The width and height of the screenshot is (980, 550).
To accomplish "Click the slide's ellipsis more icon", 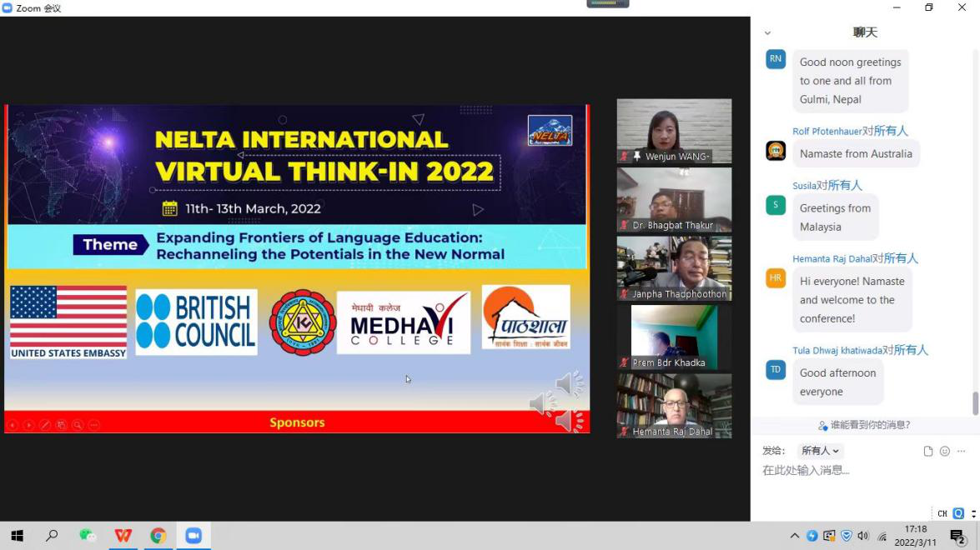I will (93, 425).
